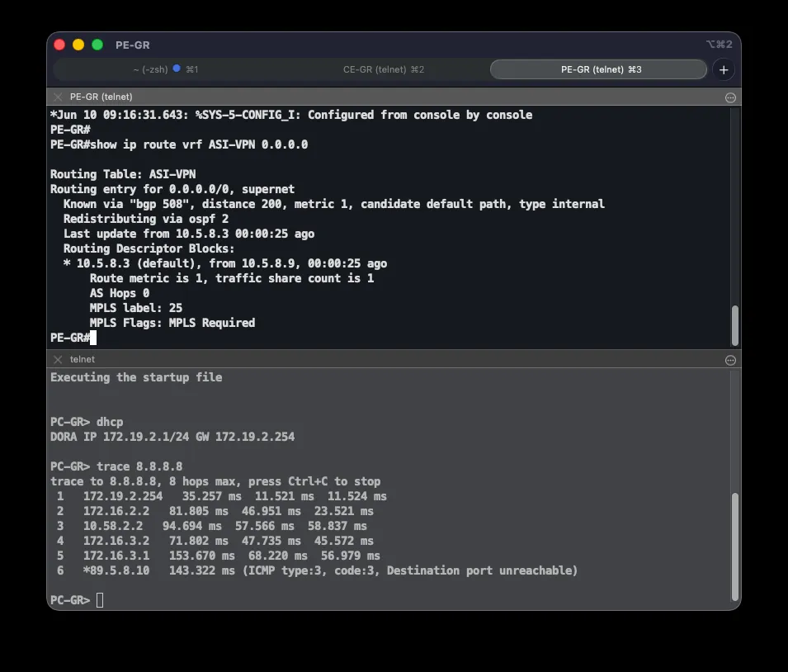Click trace hop 4 172.16.3.2

coord(215,541)
